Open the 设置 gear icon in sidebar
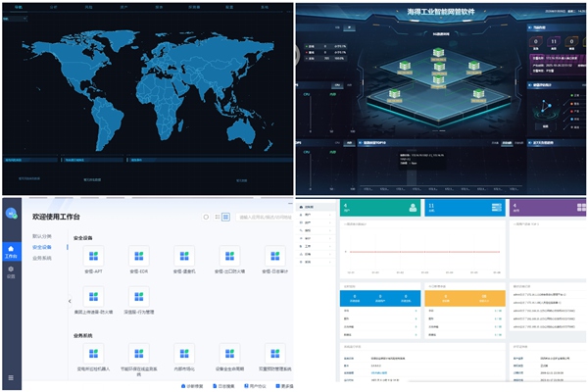Viewport: 588px width, 392px height. (11, 270)
